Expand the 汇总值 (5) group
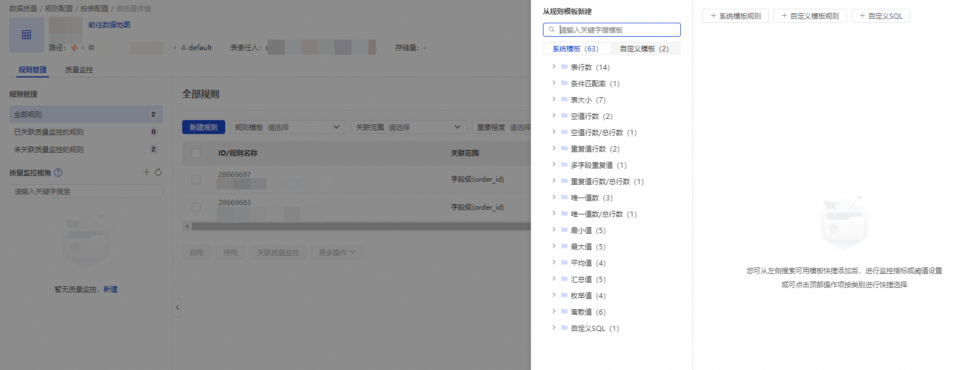The width and height of the screenshot is (980, 370). (x=553, y=279)
